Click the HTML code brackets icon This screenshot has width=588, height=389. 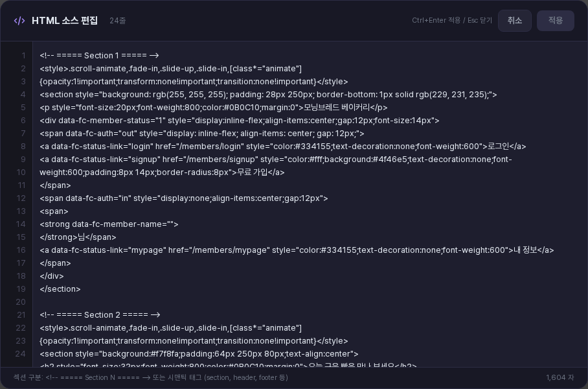(19, 21)
